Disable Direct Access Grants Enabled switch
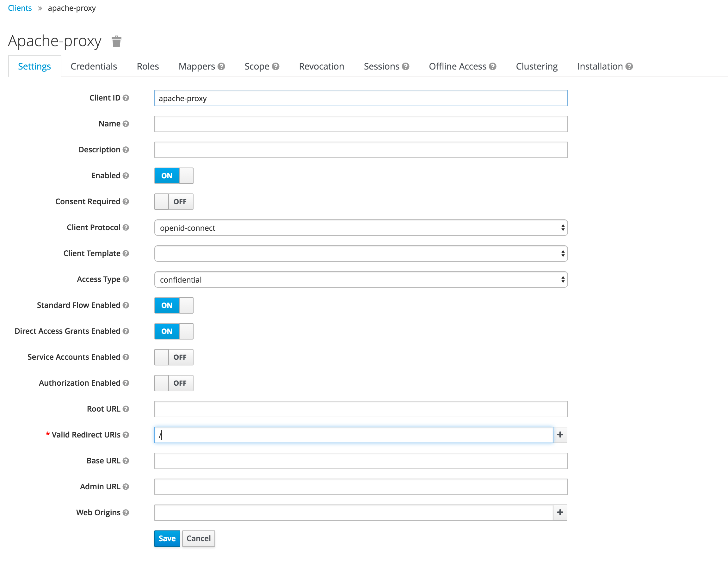The image size is (728, 569). [174, 331]
